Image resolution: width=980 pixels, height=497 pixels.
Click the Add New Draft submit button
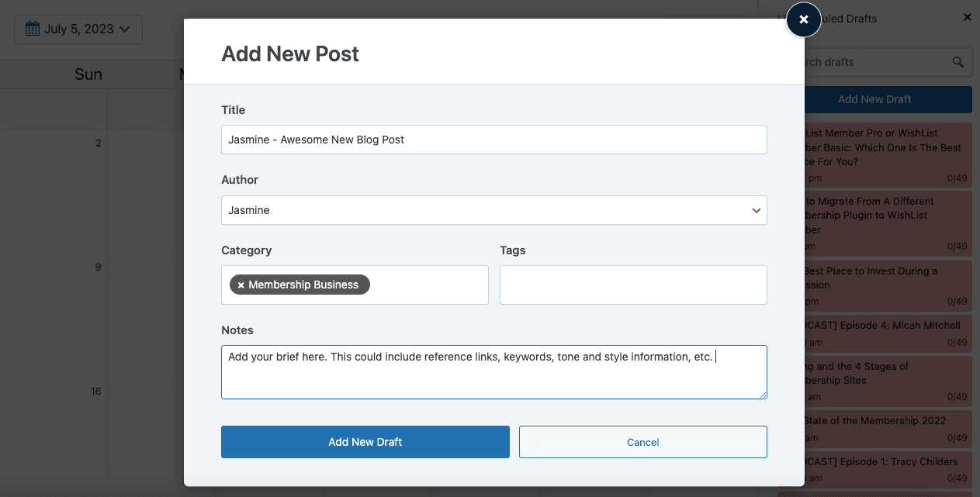tap(365, 442)
